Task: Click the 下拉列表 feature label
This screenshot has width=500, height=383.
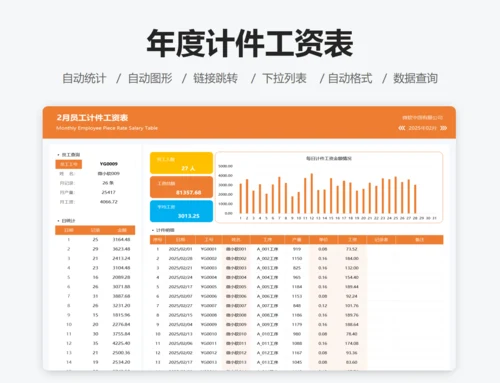Action: [284, 79]
